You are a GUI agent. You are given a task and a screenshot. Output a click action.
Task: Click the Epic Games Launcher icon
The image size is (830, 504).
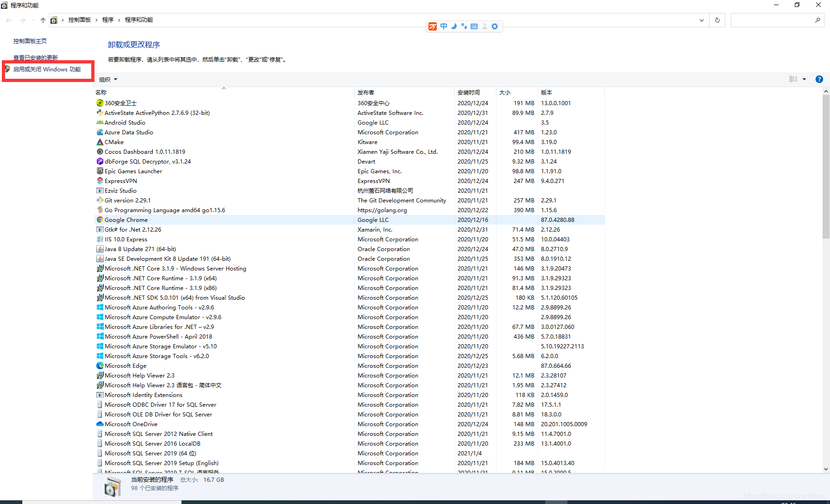100,171
